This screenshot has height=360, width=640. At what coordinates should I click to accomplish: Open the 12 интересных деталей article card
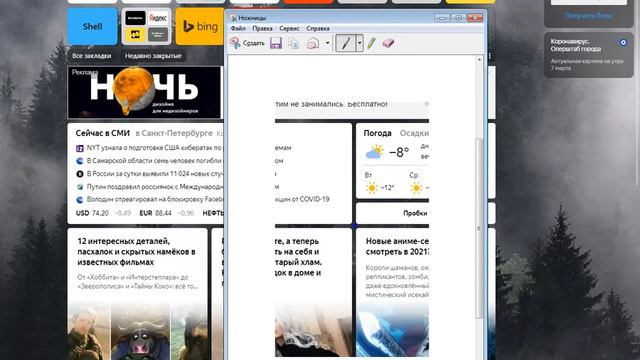coord(138,294)
